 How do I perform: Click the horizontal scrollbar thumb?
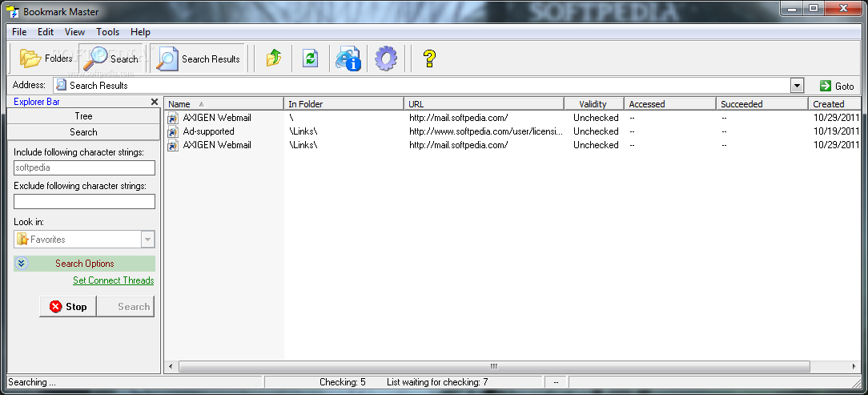(x=494, y=366)
